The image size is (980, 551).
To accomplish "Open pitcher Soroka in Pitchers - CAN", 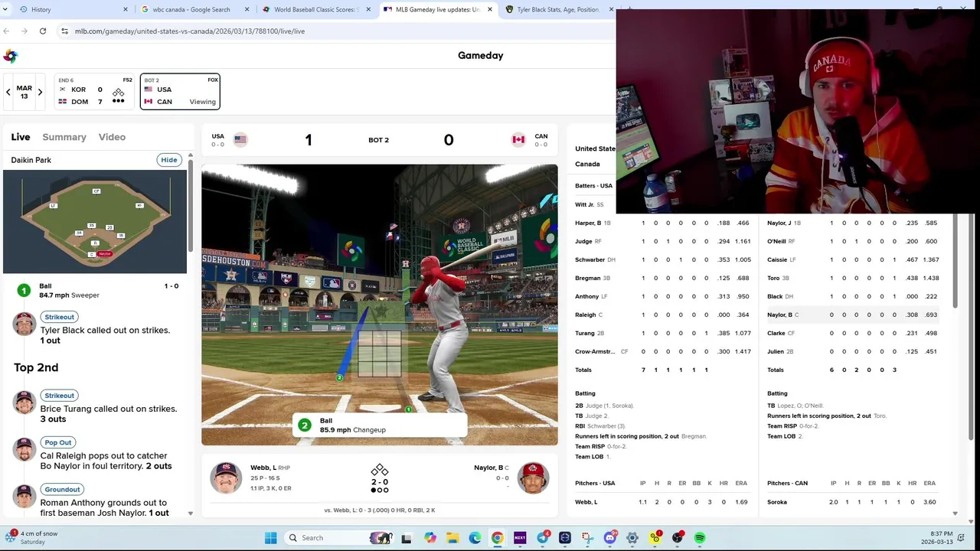I will [x=776, y=502].
